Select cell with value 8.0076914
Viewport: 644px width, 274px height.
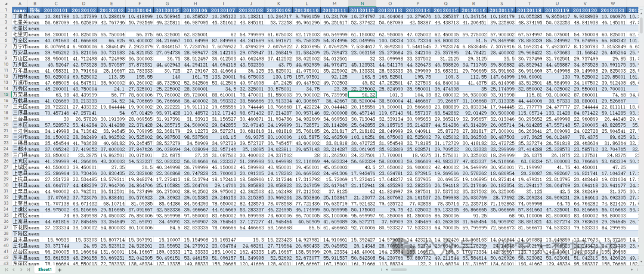pos(56,46)
